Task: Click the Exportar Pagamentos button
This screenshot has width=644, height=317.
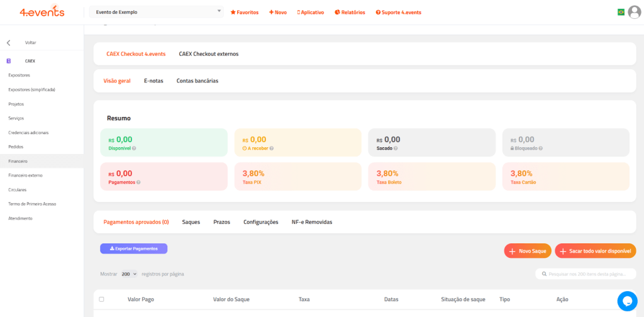Action: pos(133,248)
